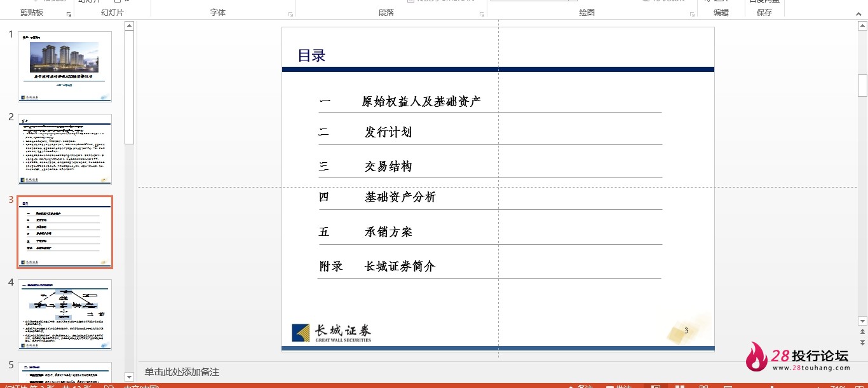Select slide 3 目录 thumbnail
Image resolution: width=868 pixels, height=388 pixels.
click(65, 232)
